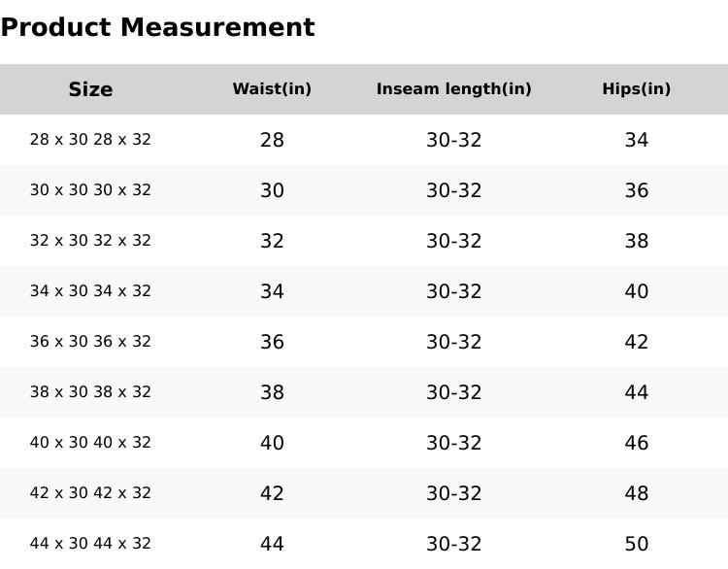The height and width of the screenshot is (569, 728).
Task: Click the waist value 42 cell
Action: click(x=272, y=493)
